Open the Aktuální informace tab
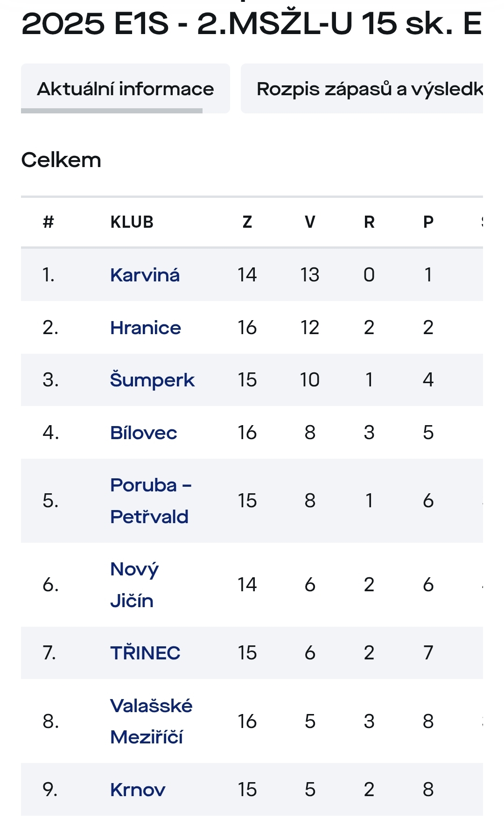 (125, 89)
